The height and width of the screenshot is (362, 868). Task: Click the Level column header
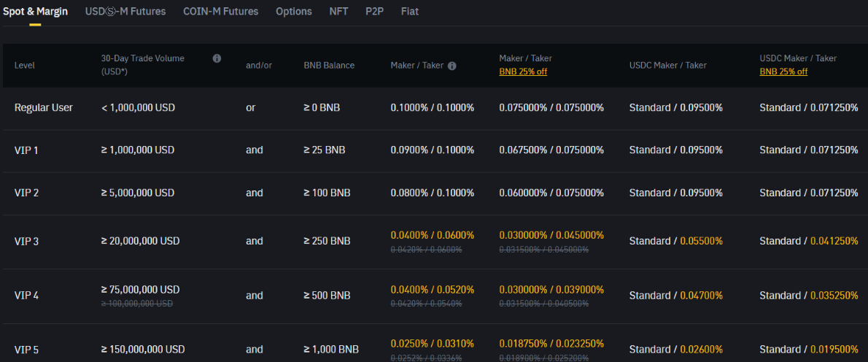tap(24, 65)
